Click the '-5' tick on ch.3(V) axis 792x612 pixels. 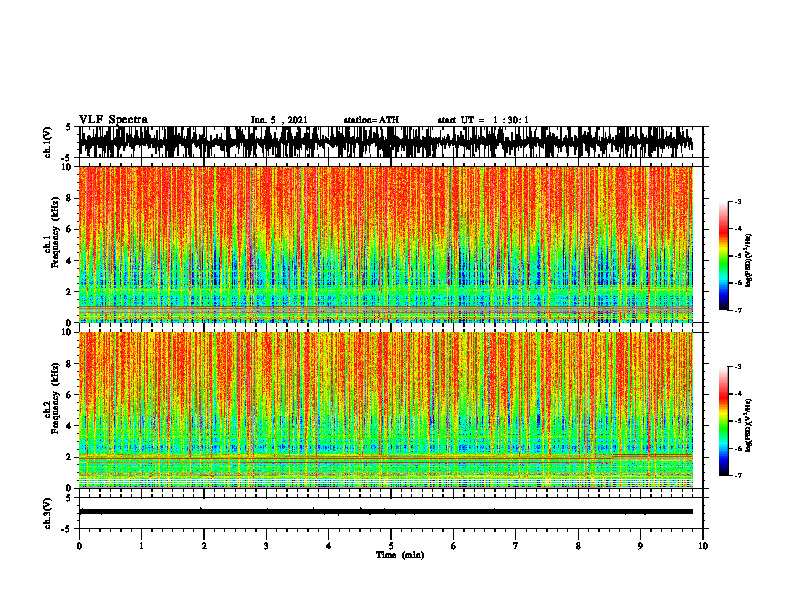pyautogui.click(x=68, y=529)
